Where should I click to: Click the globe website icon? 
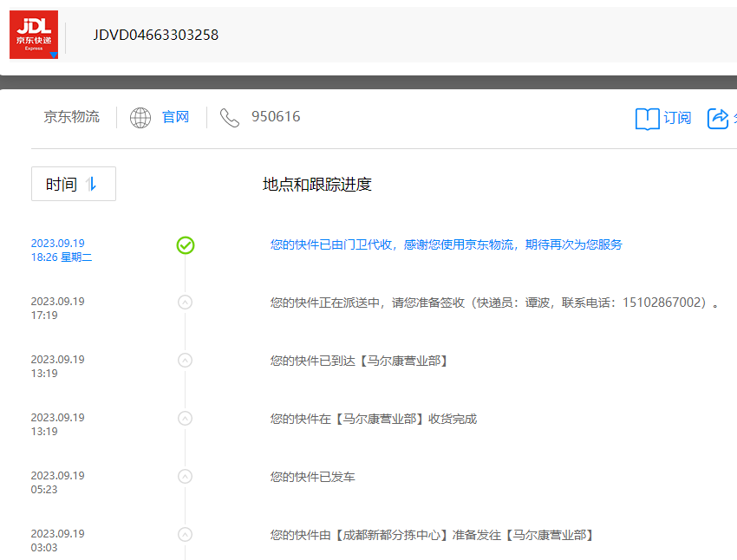pos(140,117)
